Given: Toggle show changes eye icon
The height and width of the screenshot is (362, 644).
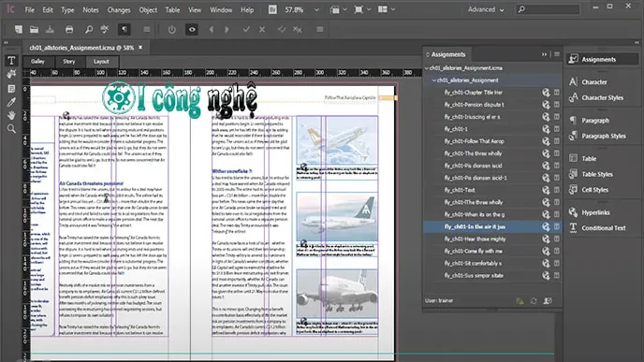Looking at the screenshot, I should (x=192, y=30).
